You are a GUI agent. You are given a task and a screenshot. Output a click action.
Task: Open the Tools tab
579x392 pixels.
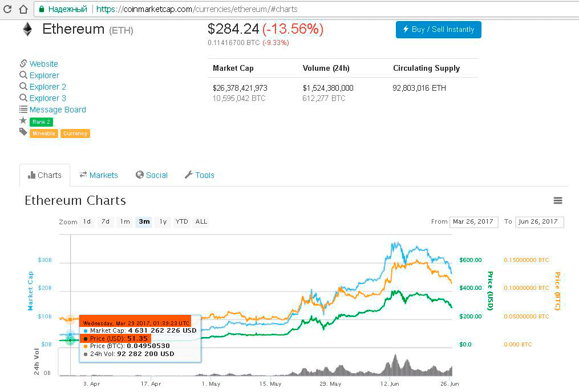click(200, 175)
